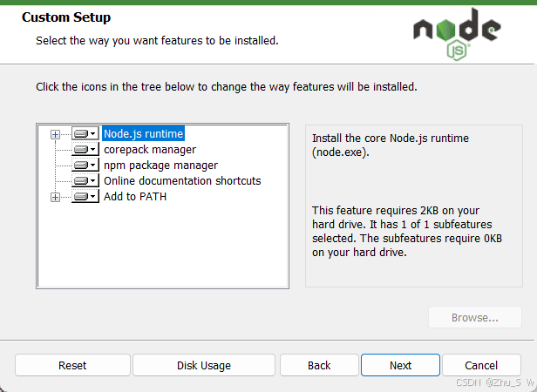The height and width of the screenshot is (392, 537).
Task: Click the 'This feature requires 2KB' description
Action: (407, 231)
